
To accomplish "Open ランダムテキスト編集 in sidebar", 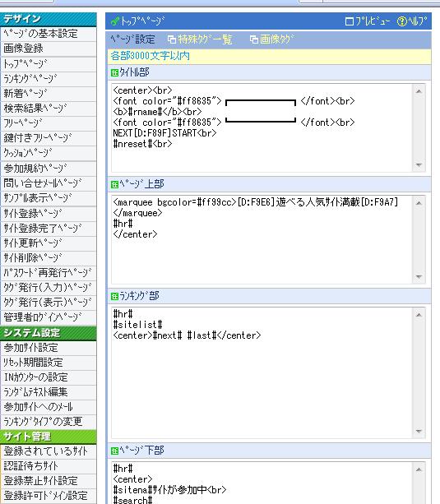I will 49,392.
